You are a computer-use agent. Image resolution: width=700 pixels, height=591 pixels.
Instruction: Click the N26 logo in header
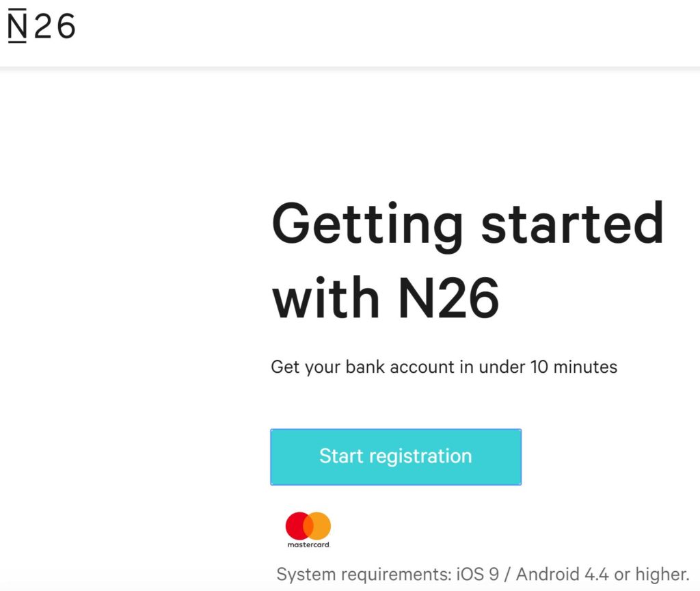click(42, 26)
